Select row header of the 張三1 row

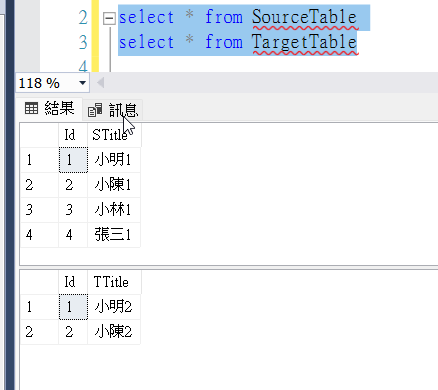39,235
